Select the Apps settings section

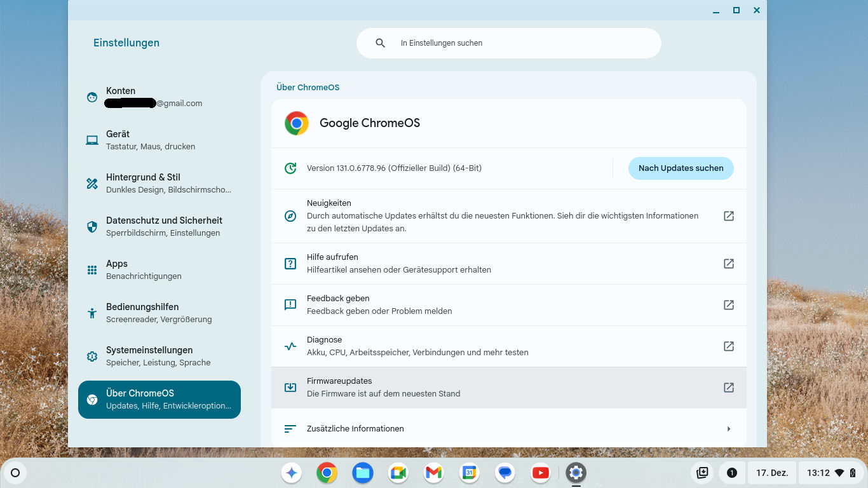(x=159, y=270)
